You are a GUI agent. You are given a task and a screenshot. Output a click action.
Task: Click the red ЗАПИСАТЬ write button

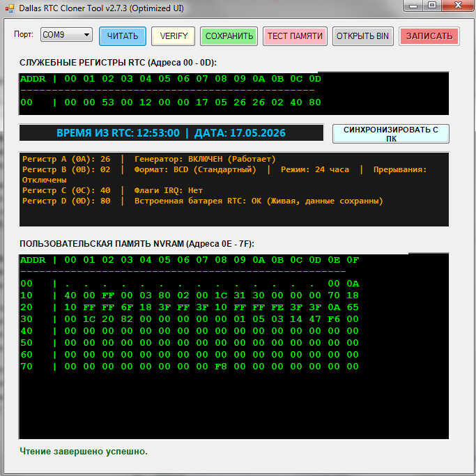[x=429, y=36]
